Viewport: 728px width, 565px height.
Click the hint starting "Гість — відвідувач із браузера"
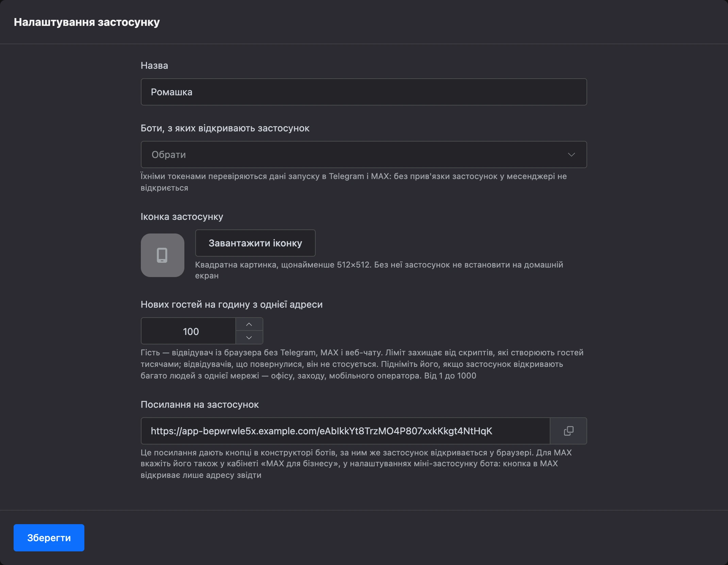click(x=362, y=364)
